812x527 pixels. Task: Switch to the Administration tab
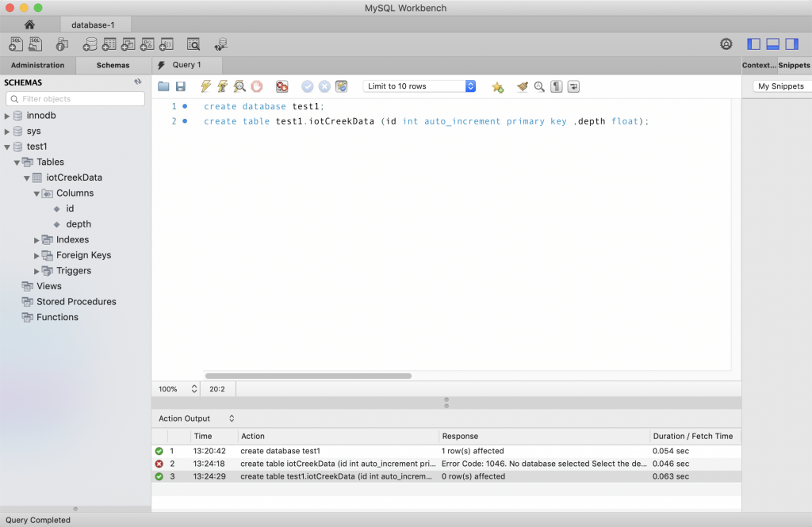(x=38, y=65)
